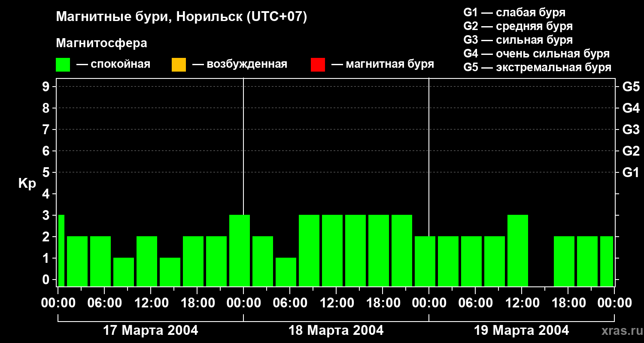Click the '17 Марта 2004' date label
Image resolution: width=644 pixels, height=343 pixels.
click(151, 330)
